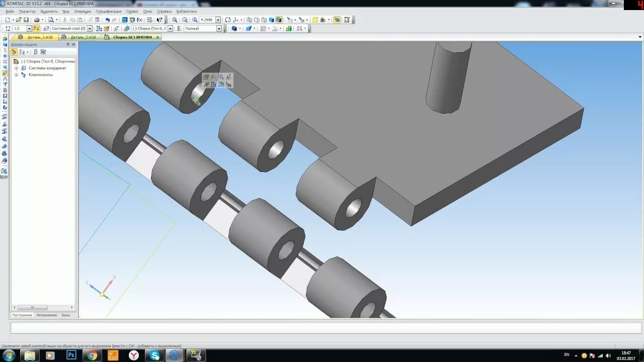This screenshot has height=362, width=644.
Task: Toggle the highlighted simplified display icon
Action: click(x=337, y=20)
